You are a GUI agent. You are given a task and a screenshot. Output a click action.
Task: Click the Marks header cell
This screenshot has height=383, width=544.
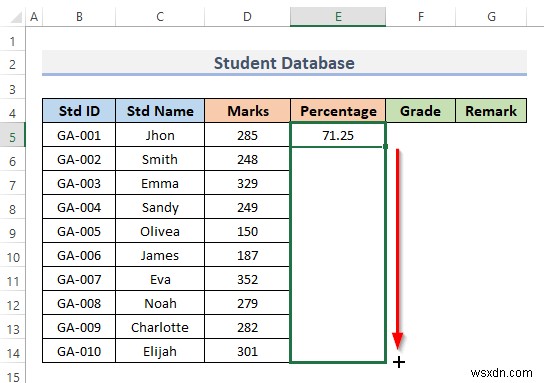(247, 111)
